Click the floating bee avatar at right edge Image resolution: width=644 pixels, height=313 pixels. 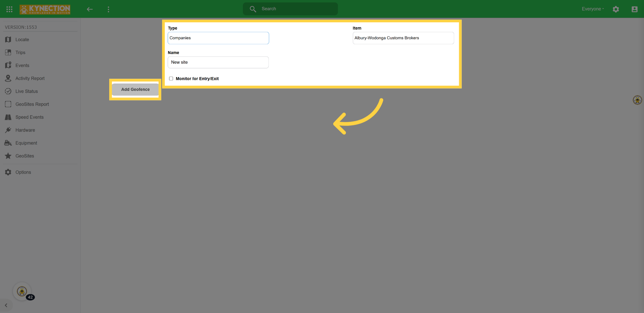[637, 100]
